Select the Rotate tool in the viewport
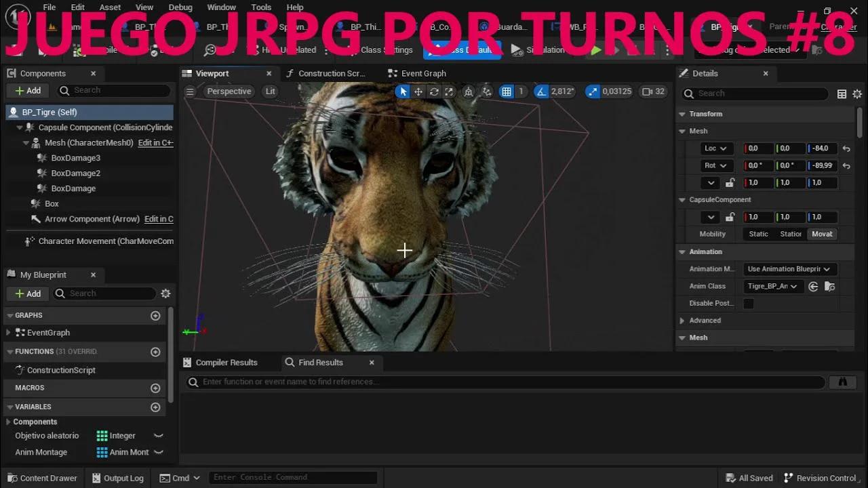The width and height of the screenshot is (868, 488). click(x=435, y=91)
